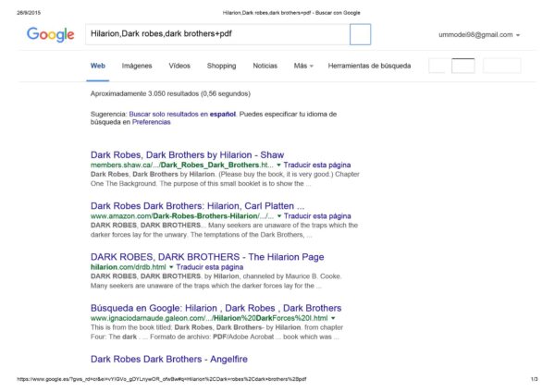Open the ummodei98@gmail.com account dropdown
The height and width of the screenshot is (392, 555).
(x=479, y=35)
